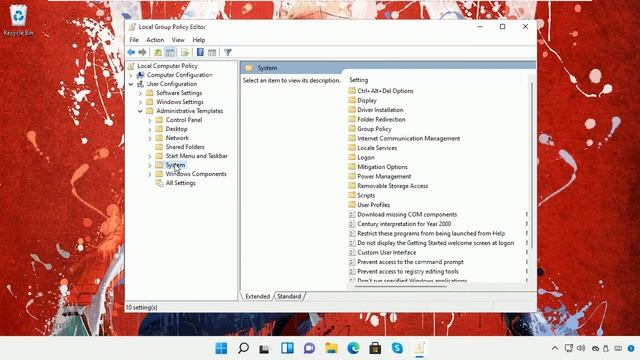
Task: Open the View menu
Action: (x=178, y=40)
